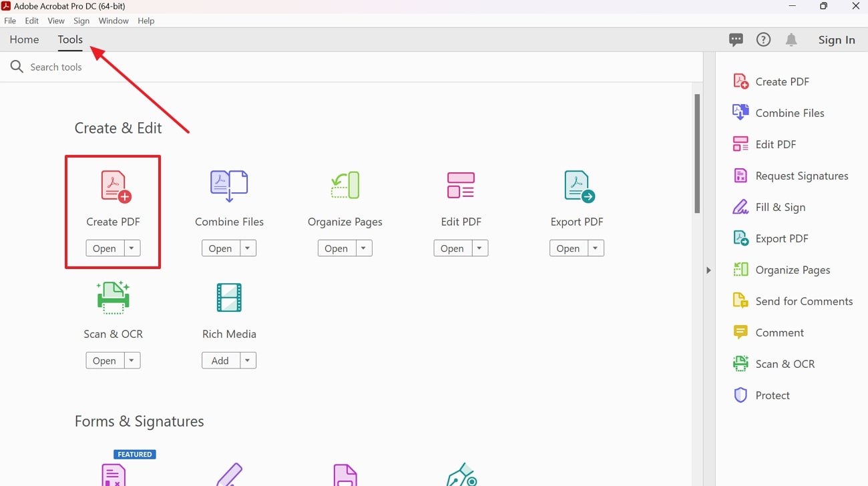Click Add button under Rich Media
868x486 pixels.
tap(220, 360)
